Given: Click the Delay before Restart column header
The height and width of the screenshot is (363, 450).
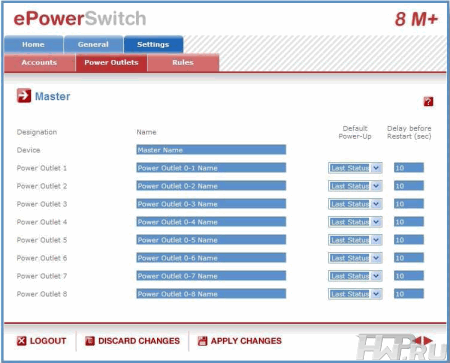Looking at the screenshot, I should click(x=409, y=132).
